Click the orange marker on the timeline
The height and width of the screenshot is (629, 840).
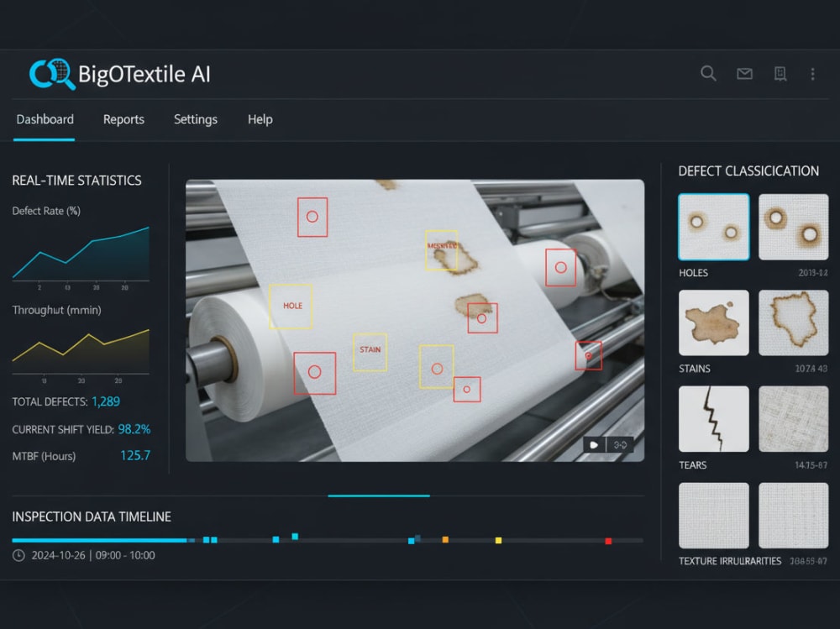(445, 539)
